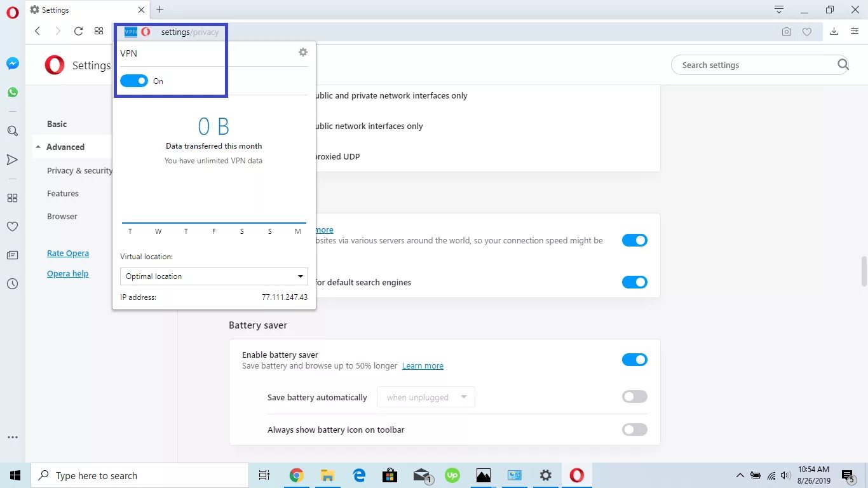Click the taskbar clock 10:54 AM

[x=813, y=470]
